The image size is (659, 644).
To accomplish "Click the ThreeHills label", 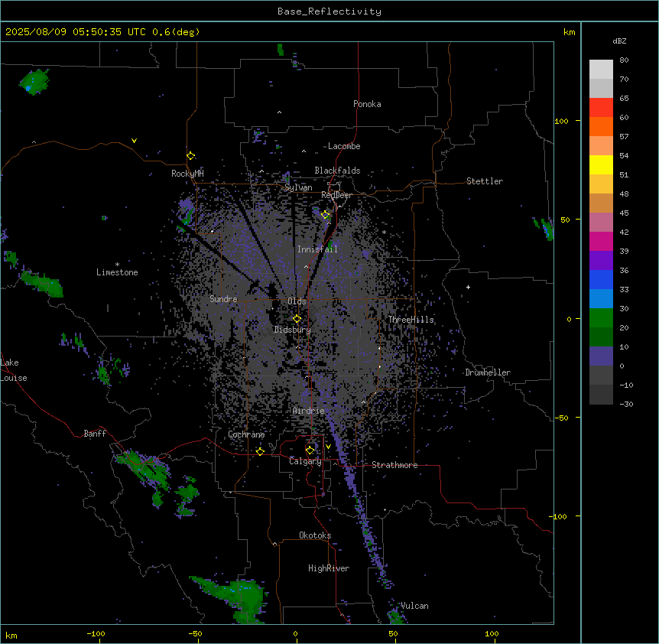I will 411,320.
